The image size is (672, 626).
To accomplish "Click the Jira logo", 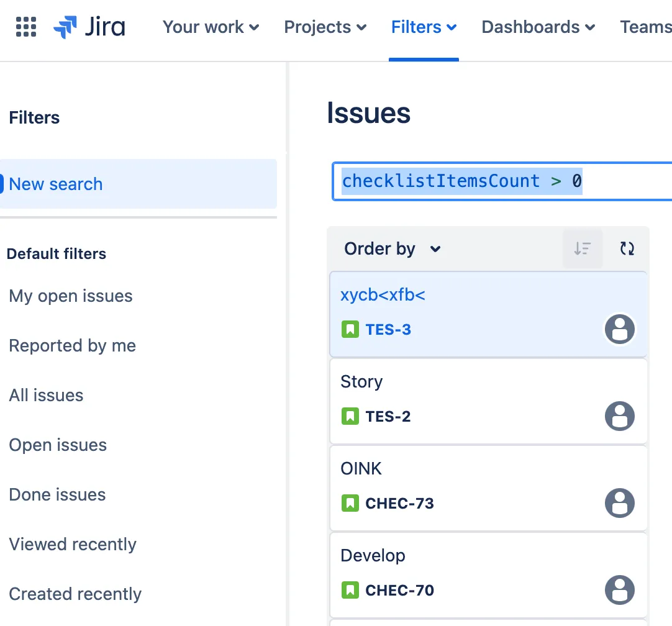I will click(89, 27).
